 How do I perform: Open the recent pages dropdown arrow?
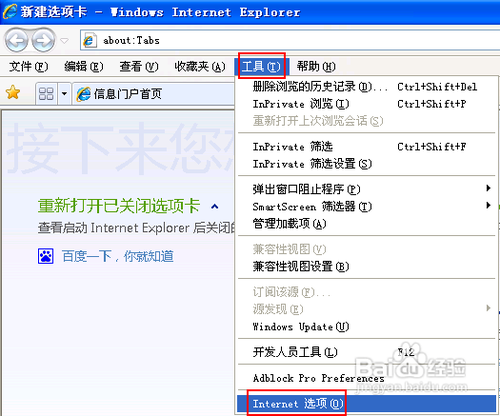(64, 41)
